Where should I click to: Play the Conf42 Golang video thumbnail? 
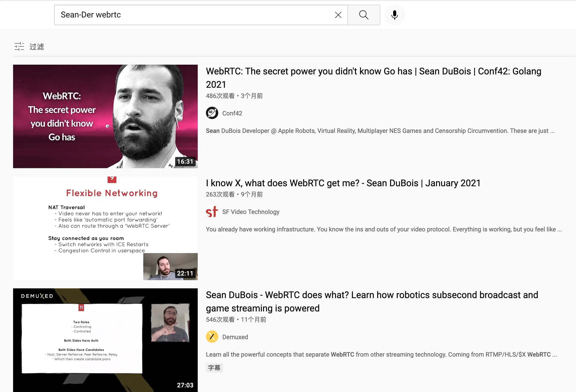tap(105, 116)
